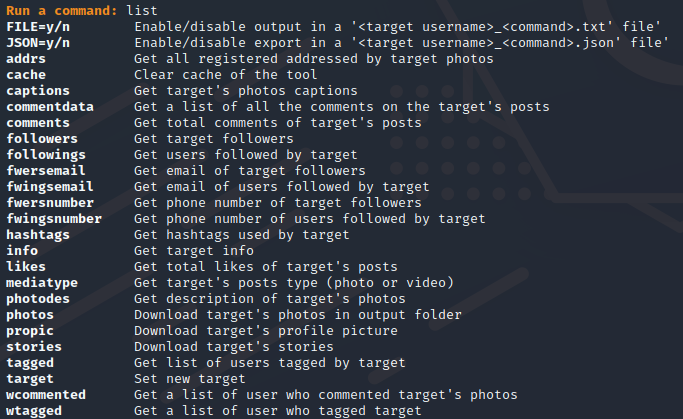Screen dimensions: 683x419
Task: Click the addrs command name
Action: 26,59
